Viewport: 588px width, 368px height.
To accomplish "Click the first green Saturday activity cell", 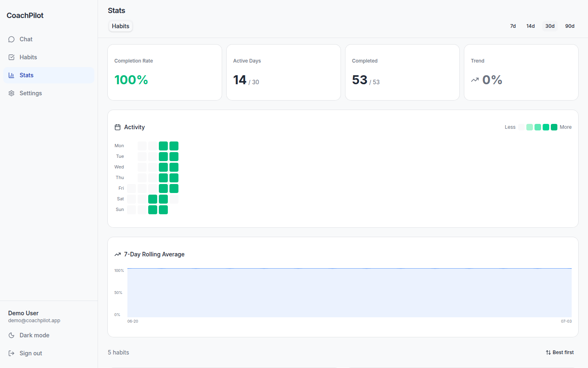I will [x=153, y=199].
